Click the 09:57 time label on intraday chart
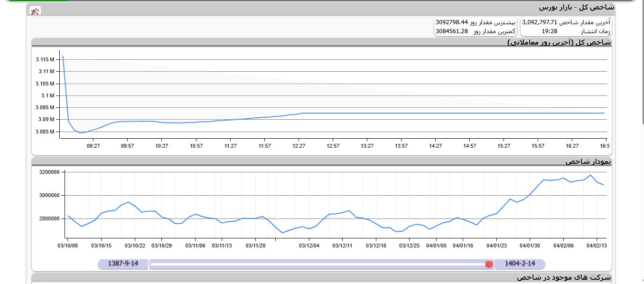The width and height of the screenshot is (644, 284). 128,146
